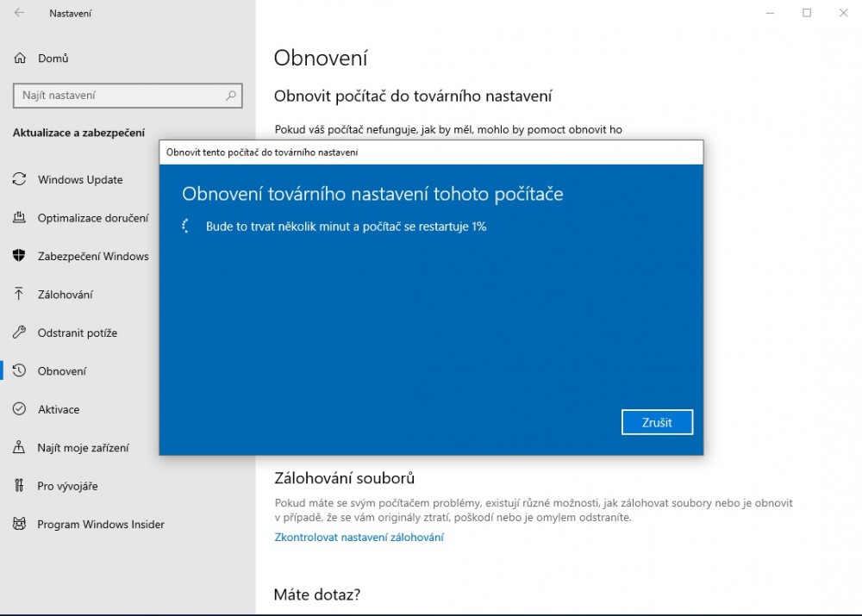Select Obnovení in the sidebar
Image resolution: width=862 pixels, height=616 pixels.
click(x=62, y=371)
